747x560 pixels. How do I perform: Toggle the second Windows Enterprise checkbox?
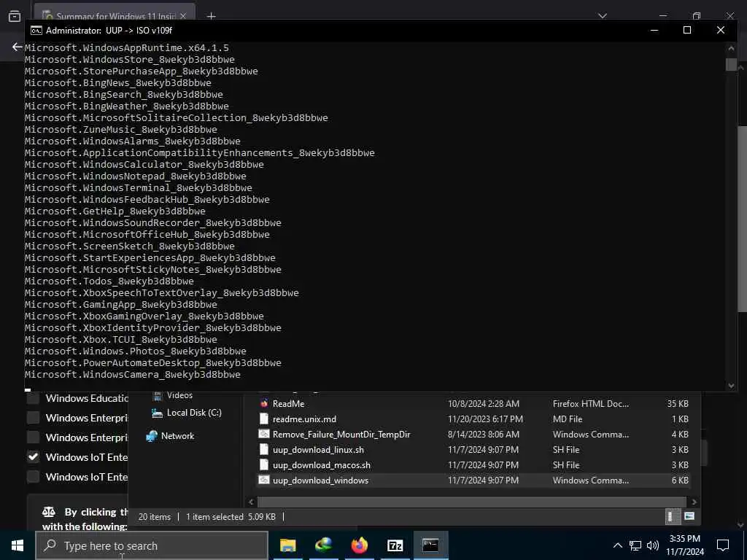tap(34, 437)
